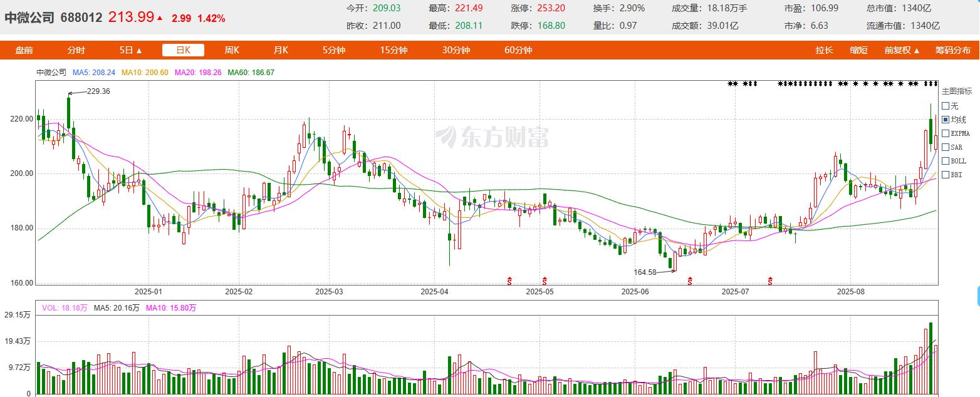Click the stock code 688012
Screen dimensions: 980x397
(81, 18)
